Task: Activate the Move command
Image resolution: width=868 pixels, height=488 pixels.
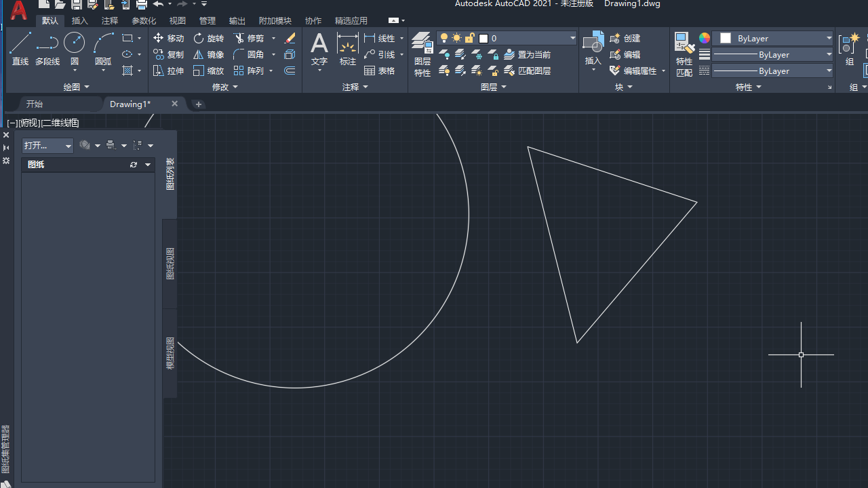Action: 168,38
